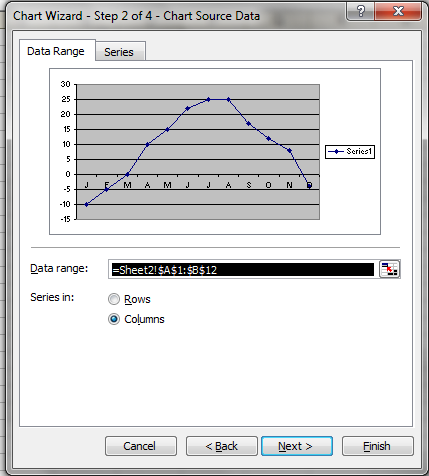Select the Data Range tab
This screenshot has height=476, width=429.
57,51
